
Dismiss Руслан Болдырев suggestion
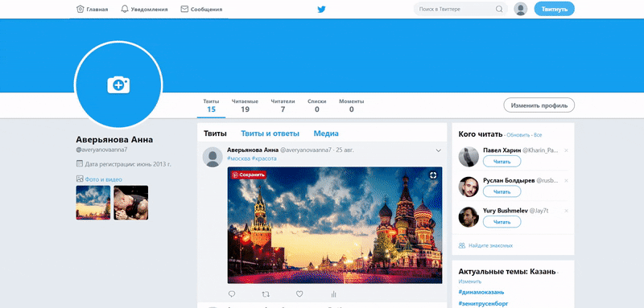pos(567,180)
